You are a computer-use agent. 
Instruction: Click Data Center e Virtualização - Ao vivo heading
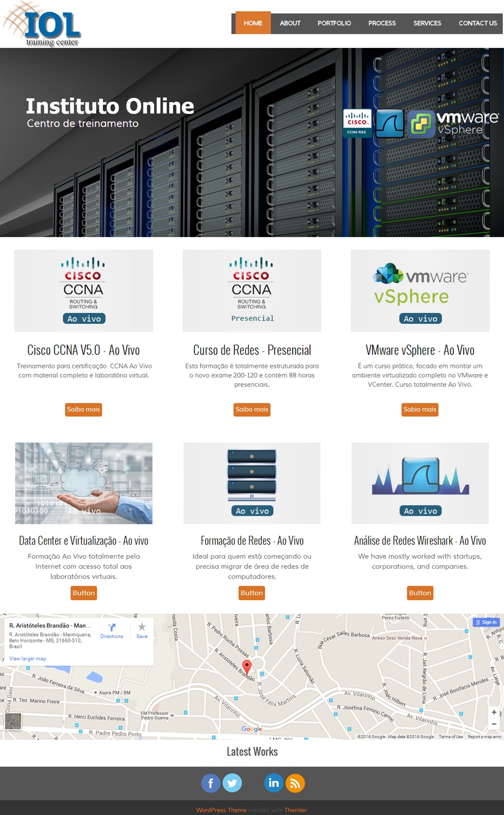(84, 541)
